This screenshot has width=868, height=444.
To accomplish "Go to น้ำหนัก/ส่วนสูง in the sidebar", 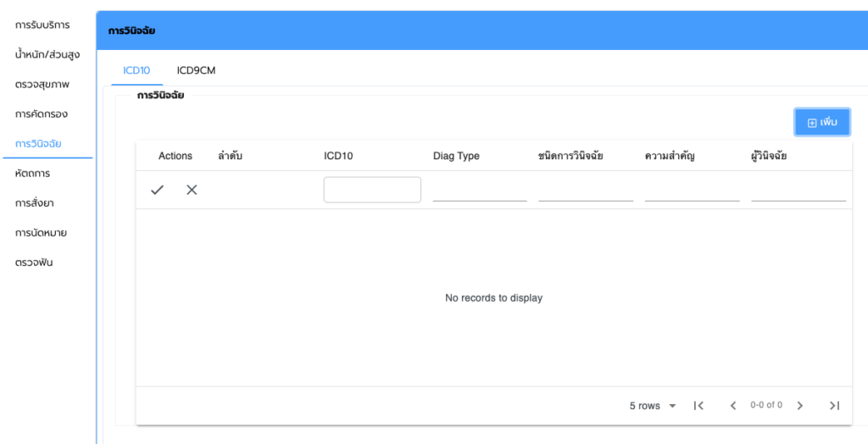I will (47, 54).
